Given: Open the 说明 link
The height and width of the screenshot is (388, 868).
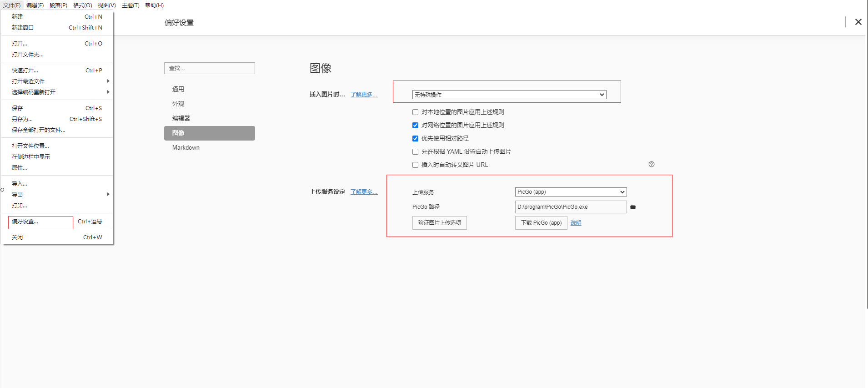Looking at the screenshot, I should pos(576,223).
